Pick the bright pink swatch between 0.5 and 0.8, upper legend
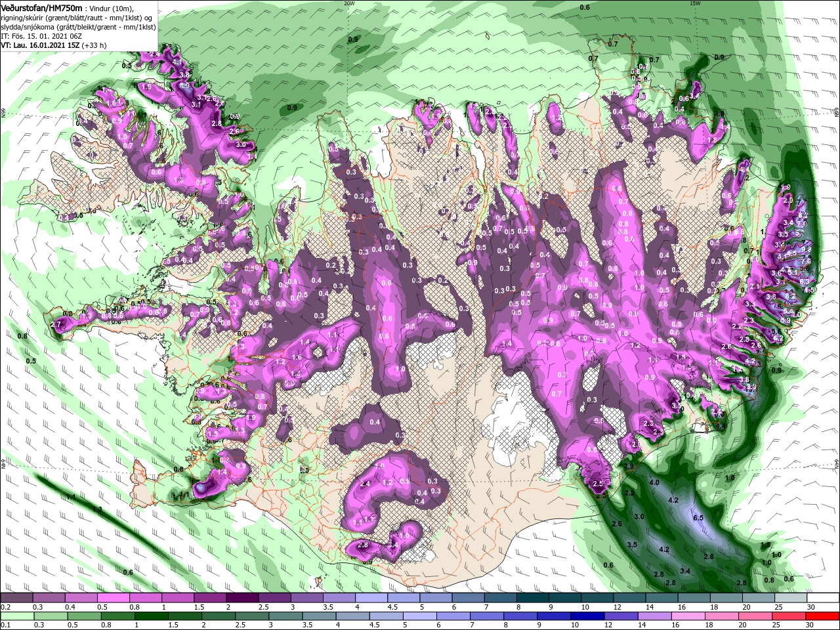This screenshot has height=630, width=840. click(113, 597)
